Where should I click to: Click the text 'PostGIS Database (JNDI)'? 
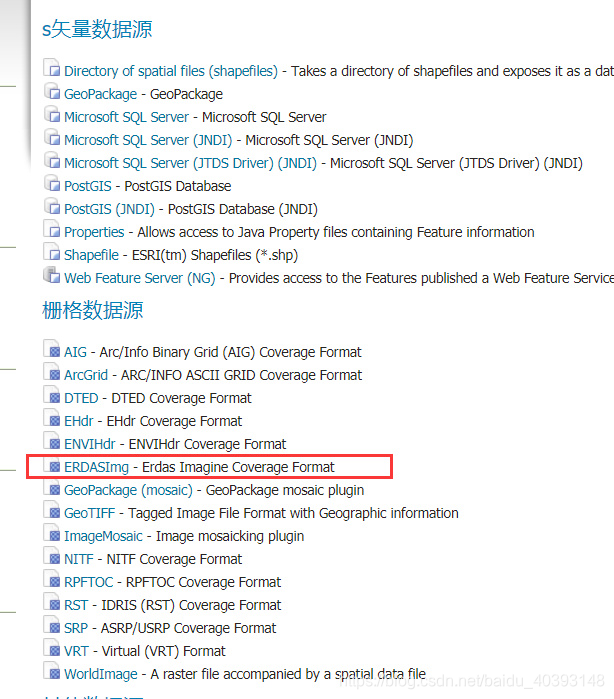(243, 210)
